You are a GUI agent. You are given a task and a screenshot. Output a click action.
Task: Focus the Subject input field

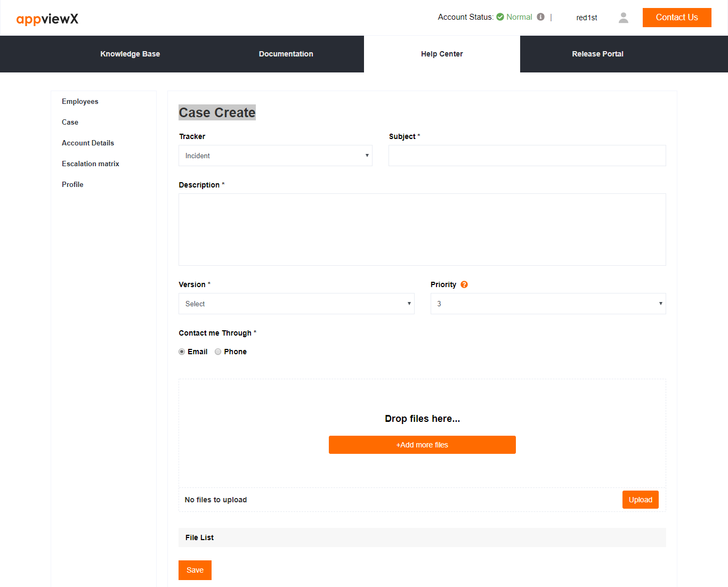(527, 156)
